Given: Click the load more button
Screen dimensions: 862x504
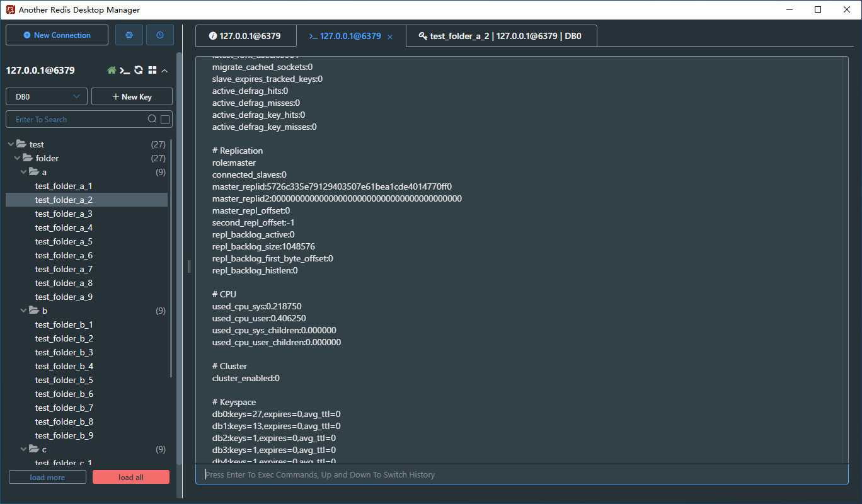Looking at the screenshot, I should pos(47,477).
